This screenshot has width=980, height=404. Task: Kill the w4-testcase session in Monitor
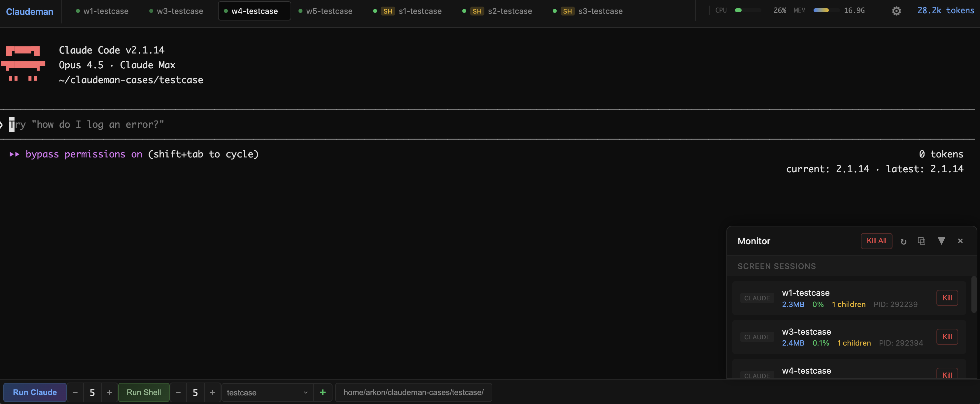pyautogui.click(x=947, y=374)
